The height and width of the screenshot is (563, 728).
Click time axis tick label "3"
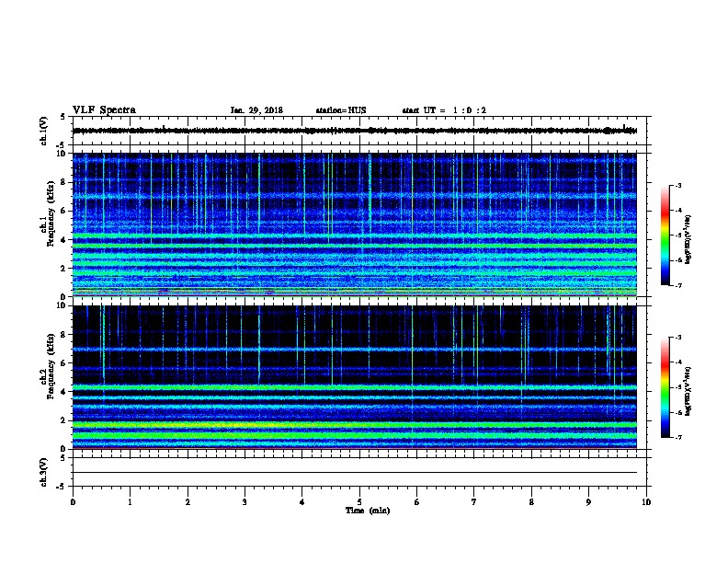[x=245, y=502]
